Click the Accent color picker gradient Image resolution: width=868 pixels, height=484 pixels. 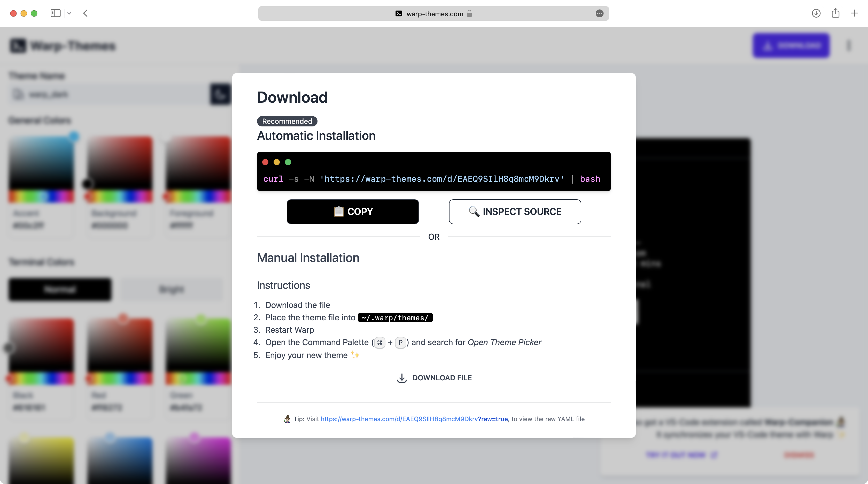coord(41,163)
